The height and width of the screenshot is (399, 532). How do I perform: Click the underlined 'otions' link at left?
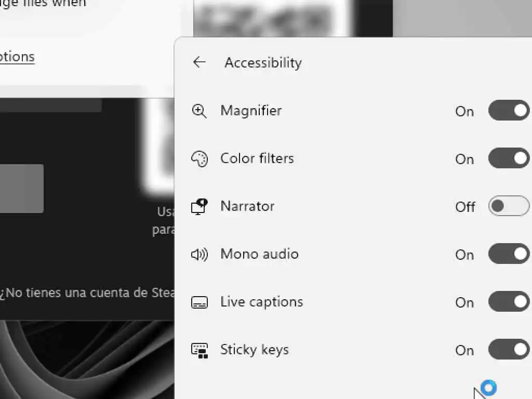(x=17, y=57)
